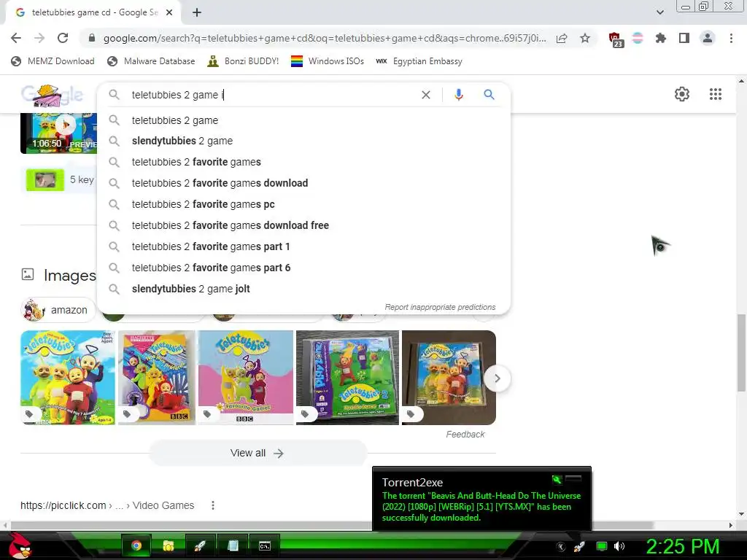
Task: Pick teletubbies 2 favorite games pc
Action: [x=303, y=204]
